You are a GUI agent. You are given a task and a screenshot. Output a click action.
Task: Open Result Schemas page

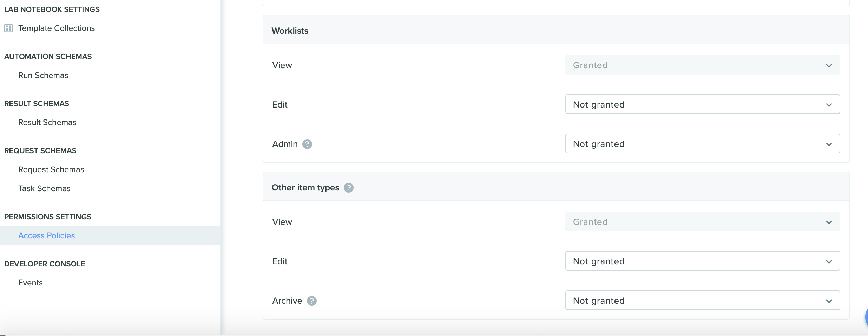click(x=47, y=122)
